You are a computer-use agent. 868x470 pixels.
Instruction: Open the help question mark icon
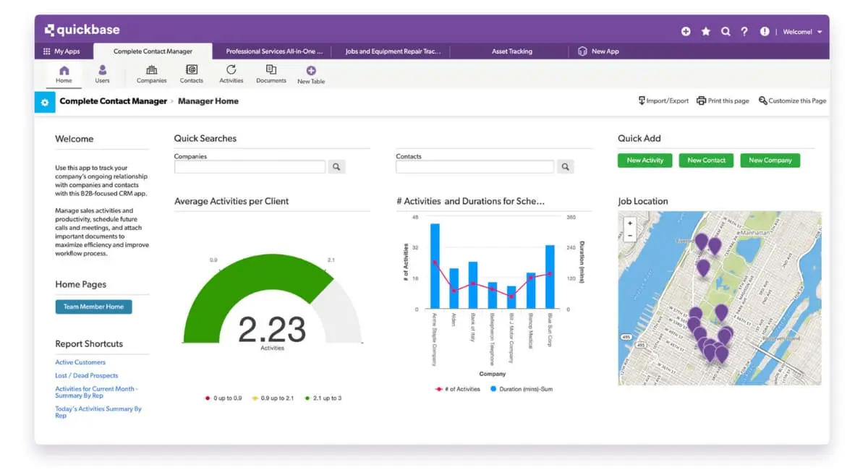click(x=744, y=32)
